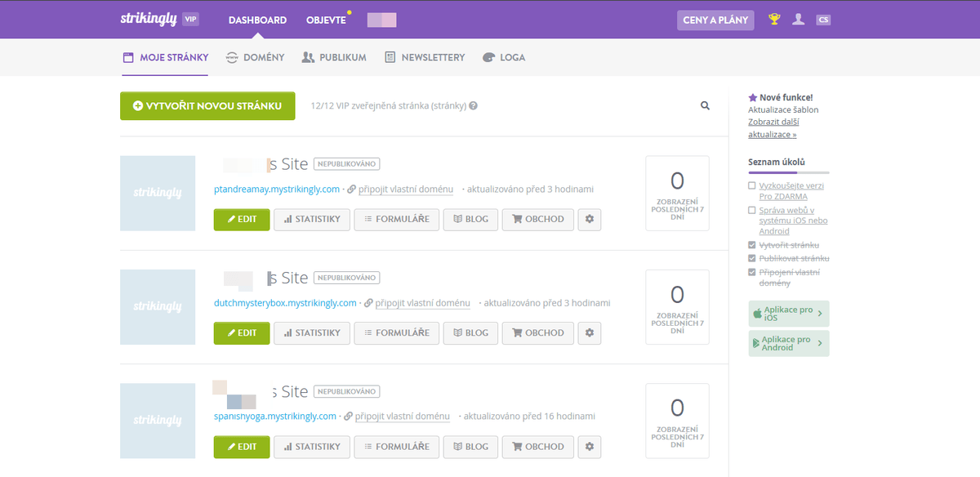Viewport: 980px width, 477px height.
Task: Toggle Vytvořit stránku task checkbox
Action: [x=752, y=245]
